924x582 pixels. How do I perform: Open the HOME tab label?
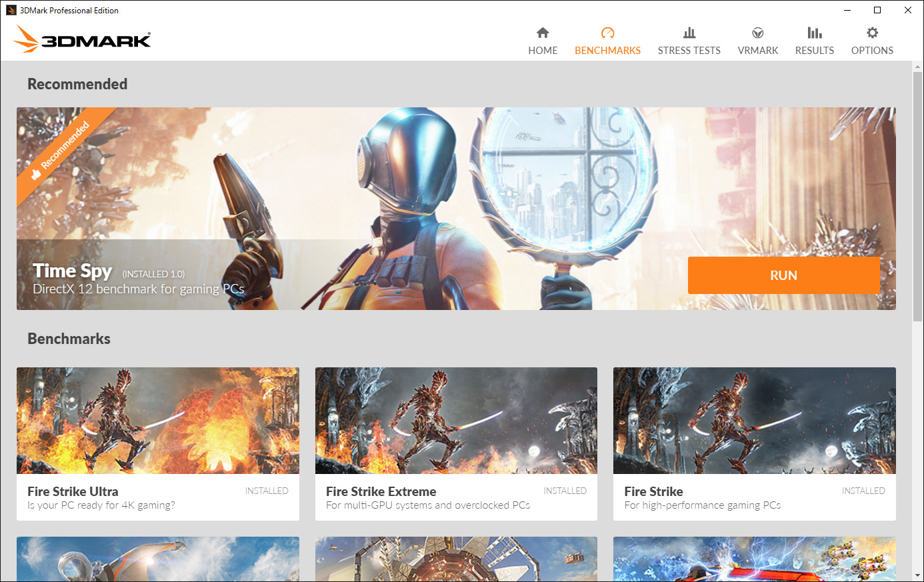[543, 51]
